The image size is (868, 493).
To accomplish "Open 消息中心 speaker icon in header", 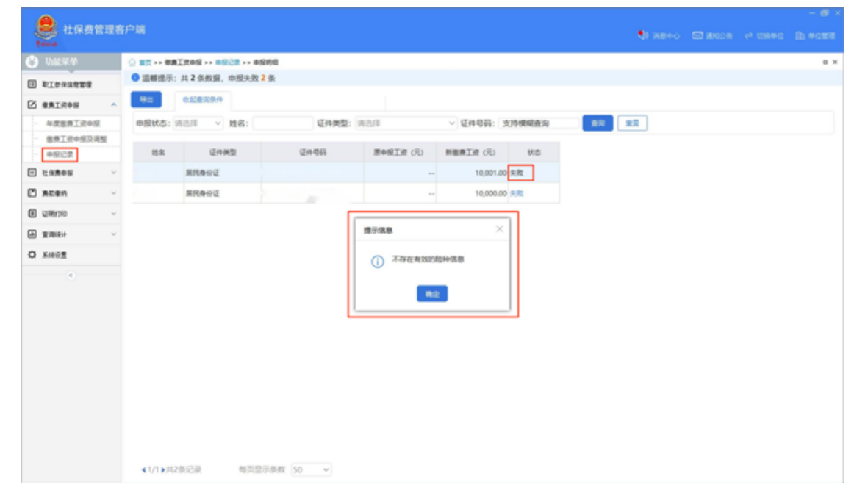I will (x=644, y=35).
